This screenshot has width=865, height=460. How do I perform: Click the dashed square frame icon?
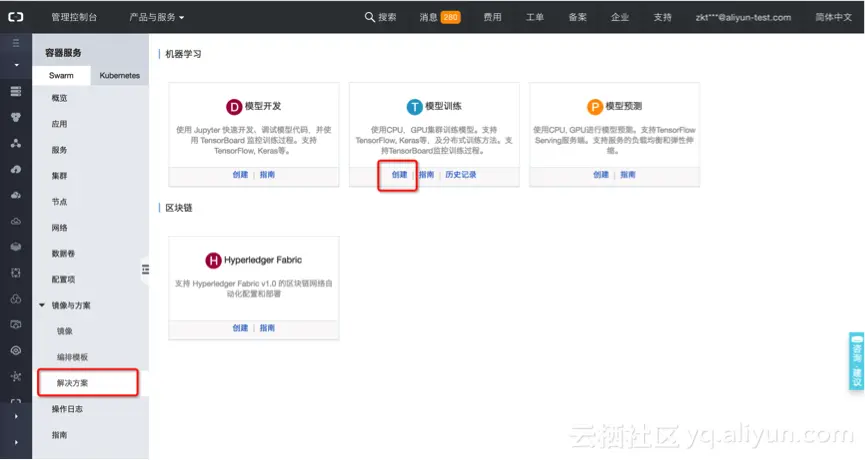(x=16, y=272)
